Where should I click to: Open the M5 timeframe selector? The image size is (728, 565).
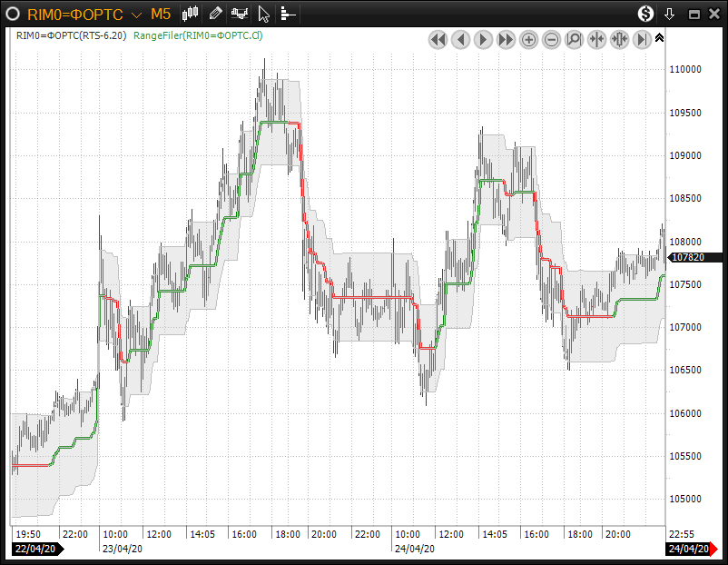(x=161, y=14)
